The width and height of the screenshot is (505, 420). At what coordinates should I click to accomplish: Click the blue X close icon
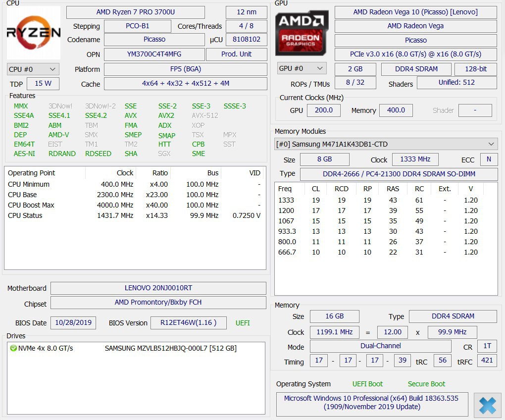tap(487, 405)
